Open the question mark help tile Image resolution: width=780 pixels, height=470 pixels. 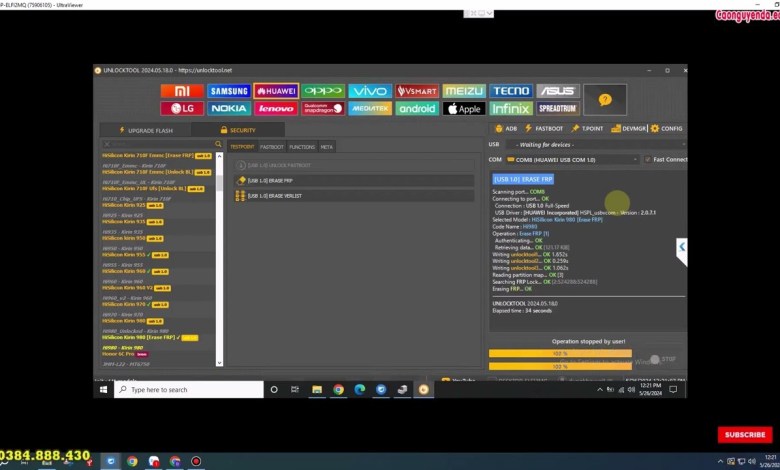pyautogui.click(x=605, y=100)
